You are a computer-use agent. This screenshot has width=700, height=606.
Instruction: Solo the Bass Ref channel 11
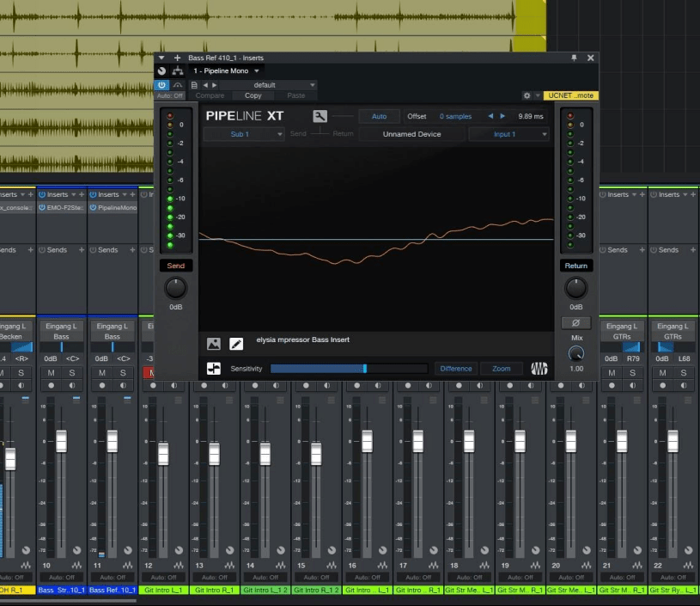point(123,373)
